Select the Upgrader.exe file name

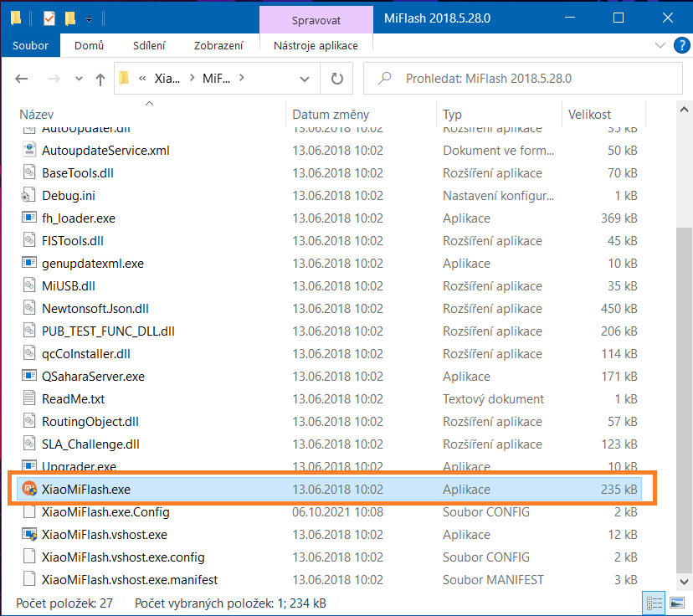(x=79, y=465)
